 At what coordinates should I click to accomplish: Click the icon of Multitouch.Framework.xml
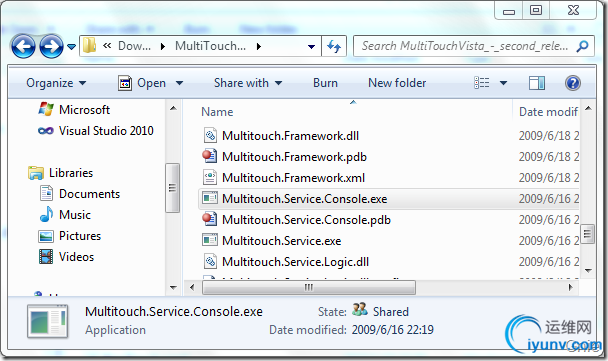pyautogui.click(x=210, y=177)
